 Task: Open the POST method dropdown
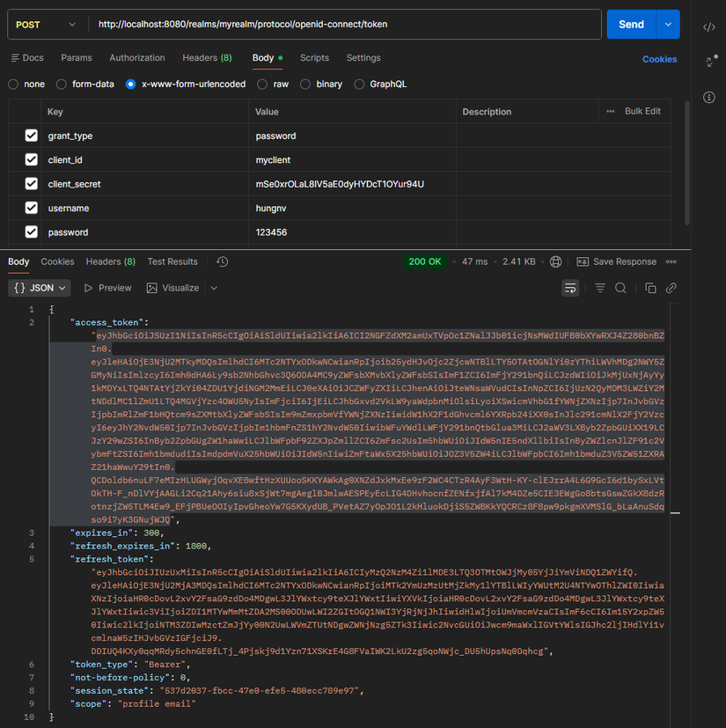tap(46, 25)
